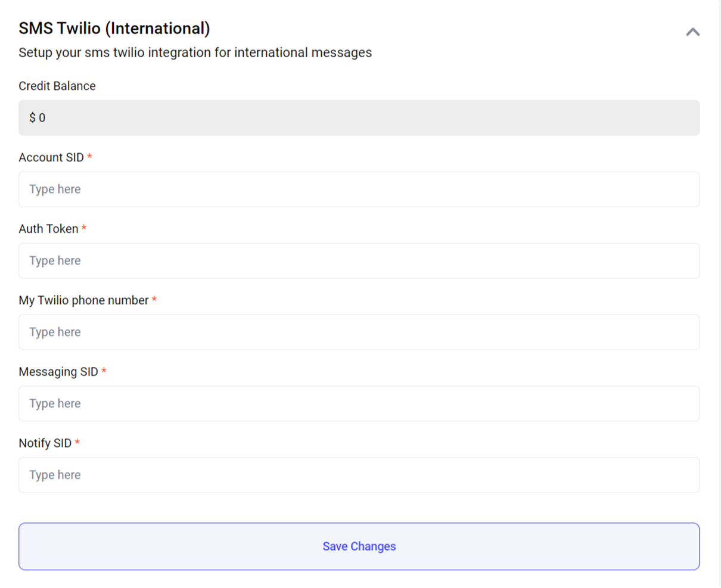Activate the Notify SID text box
This screenshot has height=588, width=721.
(x=359, y=475)
